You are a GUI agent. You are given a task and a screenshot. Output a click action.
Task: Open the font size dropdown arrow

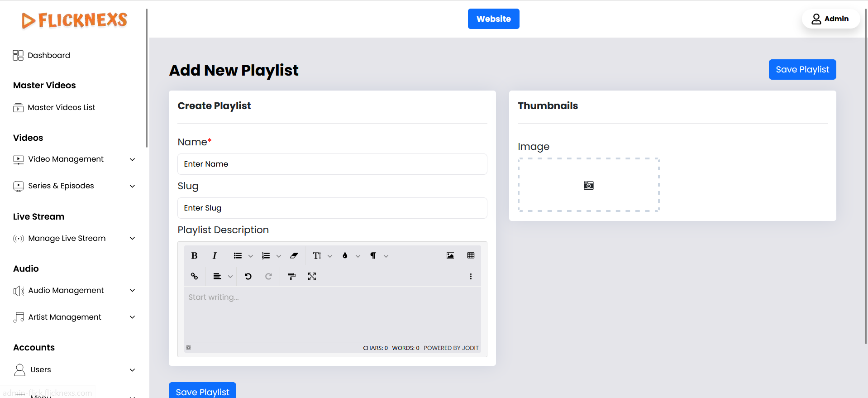[x=330, y=256]
